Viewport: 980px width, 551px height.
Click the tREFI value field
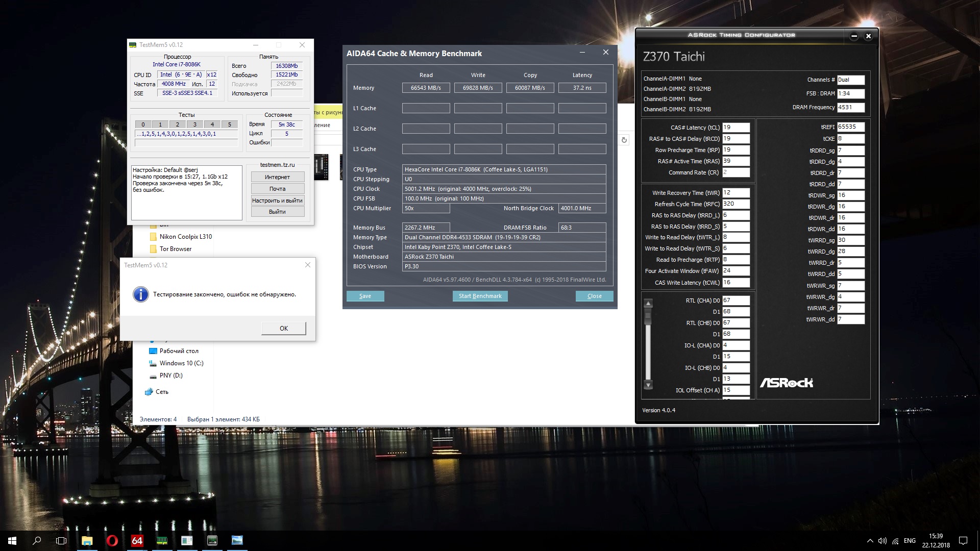click(850, 127)
